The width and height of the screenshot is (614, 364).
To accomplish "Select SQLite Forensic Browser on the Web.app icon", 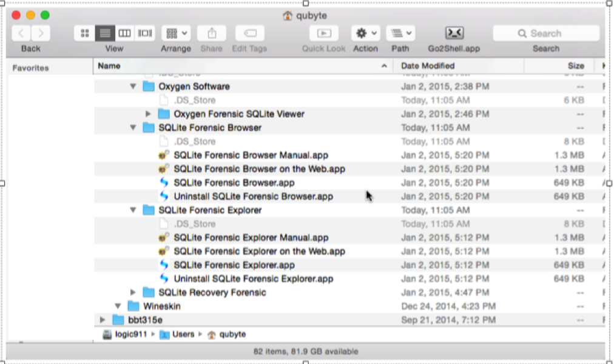I will 164,169.
